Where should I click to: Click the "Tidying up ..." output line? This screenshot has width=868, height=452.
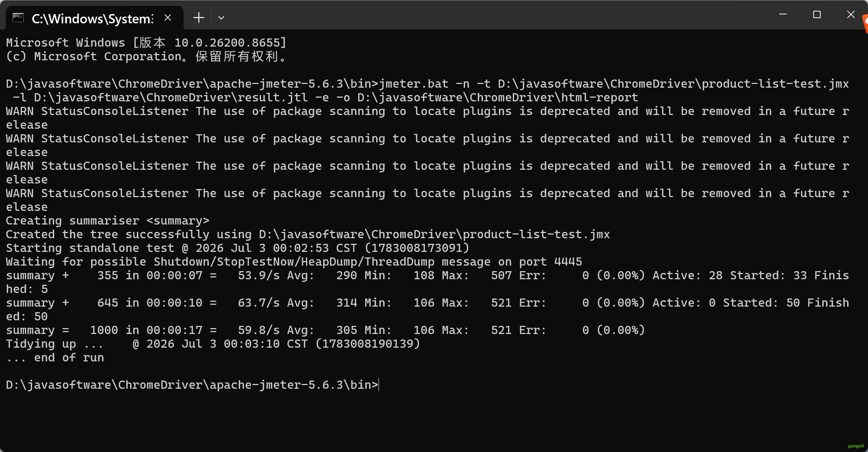pyautogui.click(x=213, y=344)
